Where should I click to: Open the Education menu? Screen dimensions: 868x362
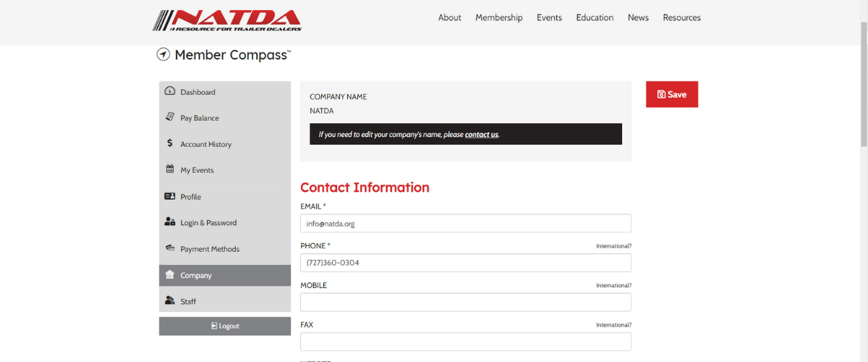click(x=595, y=17)
